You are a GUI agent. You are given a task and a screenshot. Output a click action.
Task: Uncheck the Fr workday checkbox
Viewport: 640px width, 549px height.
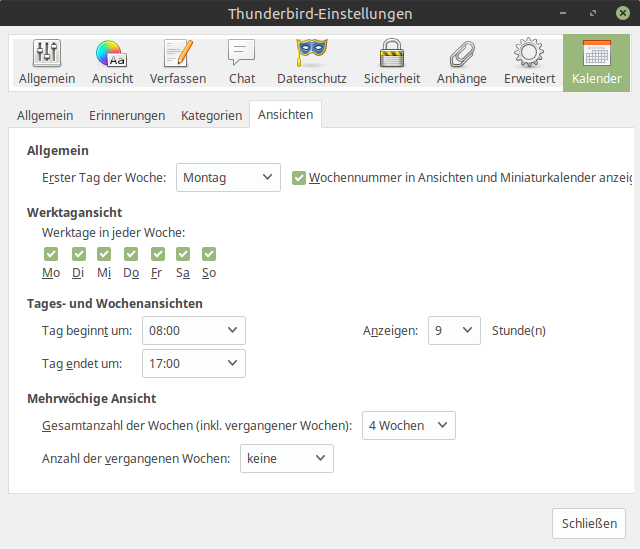[158, 254]
